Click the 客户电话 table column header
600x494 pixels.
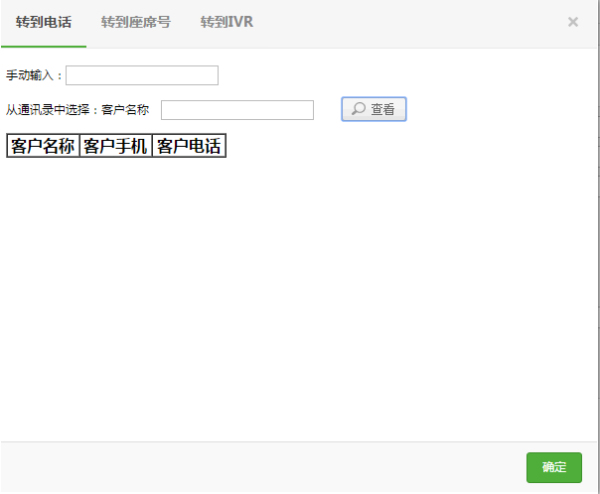tap(188, 146)
